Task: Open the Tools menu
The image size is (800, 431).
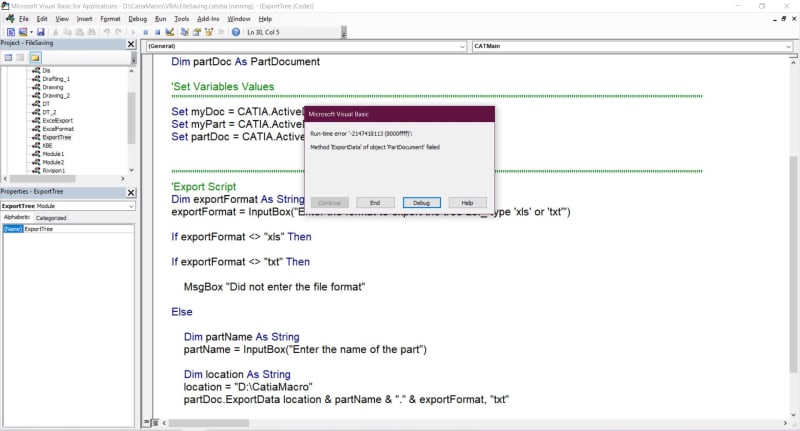Action: 182,19
